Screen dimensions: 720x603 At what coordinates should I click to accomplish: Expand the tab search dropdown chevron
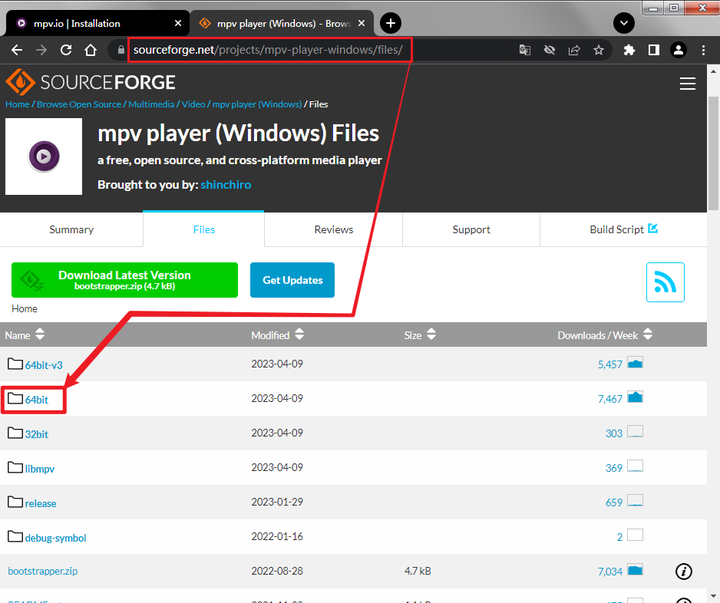coord(624,23)
